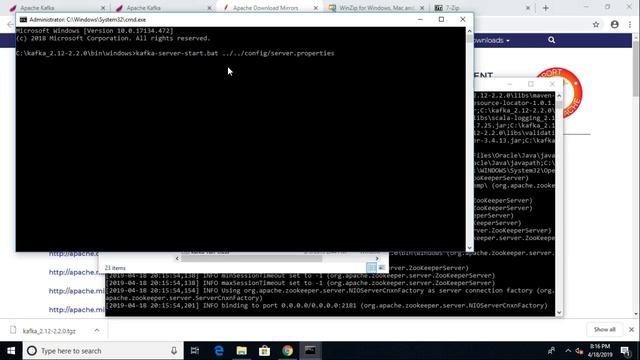Screen dimensions: 640x360
Task: Launch Microsoft Edge from taskbar
Action: [219, 351]
